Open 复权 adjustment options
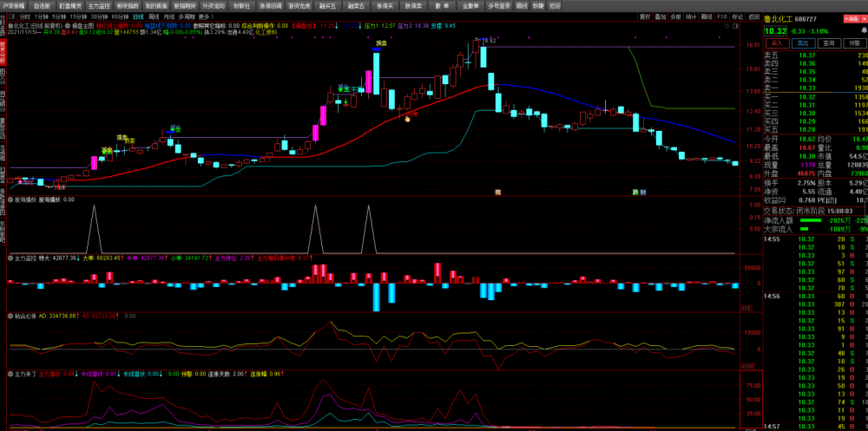 (644, 16)
